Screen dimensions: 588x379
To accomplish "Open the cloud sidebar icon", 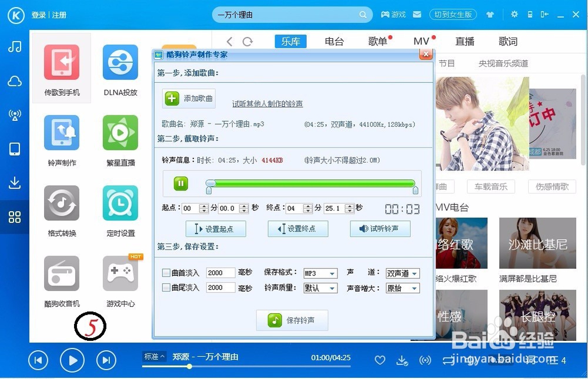I will click(15, 81).
